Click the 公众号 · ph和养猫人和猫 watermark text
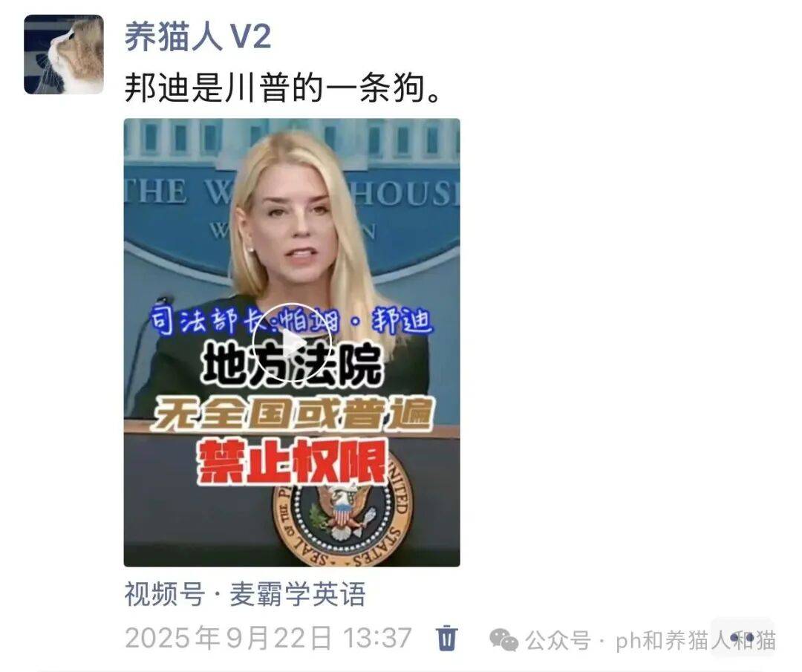 point(651,640)
